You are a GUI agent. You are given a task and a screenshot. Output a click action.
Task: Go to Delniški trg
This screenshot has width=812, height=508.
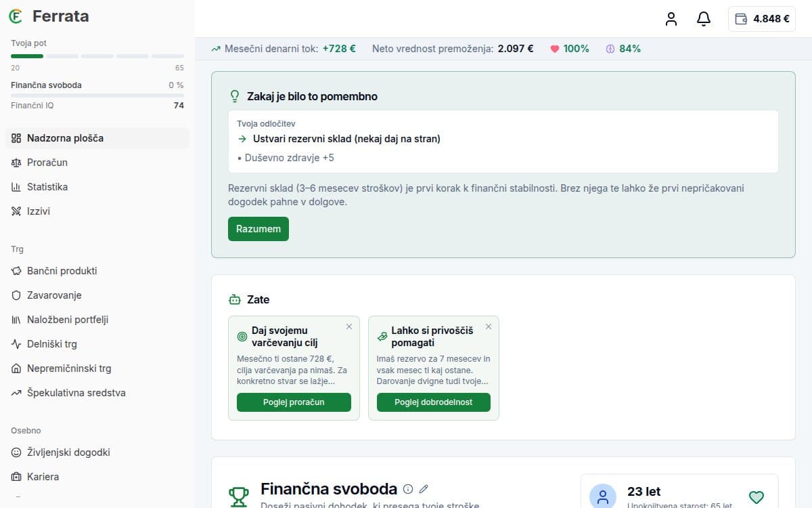[x=97, y=344]
